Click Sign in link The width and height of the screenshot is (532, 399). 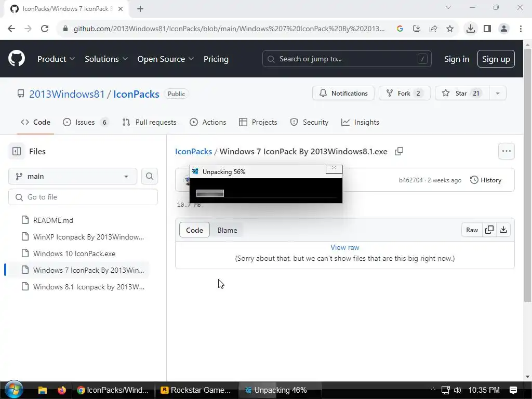coord(457,59)
